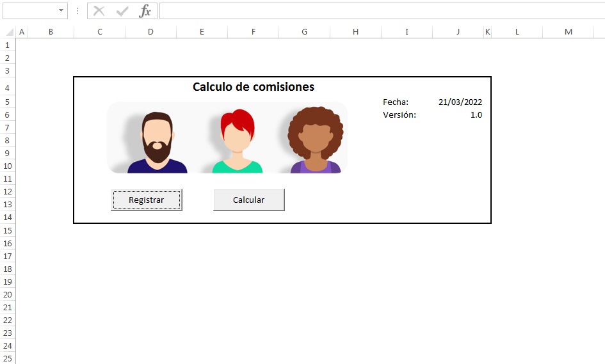Click the Registrar button

click(147, 200)
